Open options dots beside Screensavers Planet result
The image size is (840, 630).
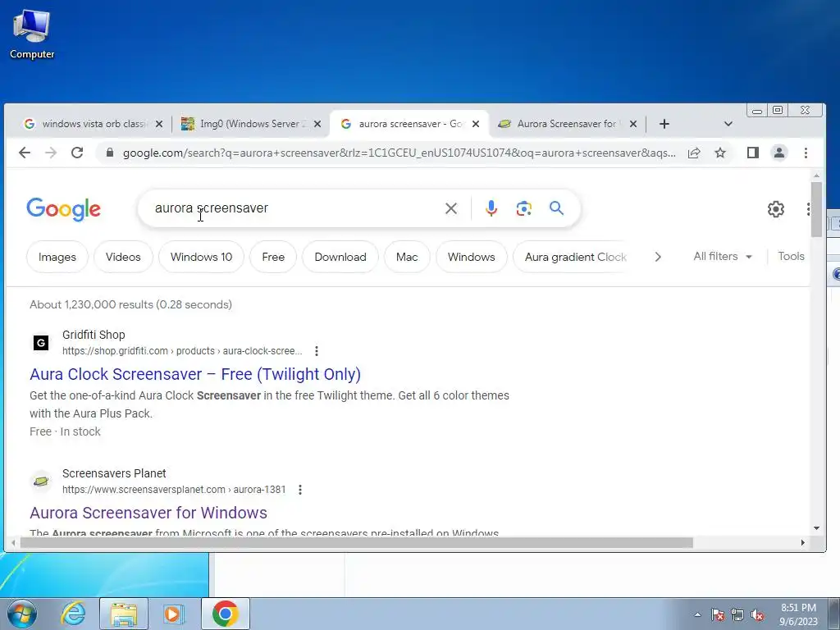click(x=300, y=490)
